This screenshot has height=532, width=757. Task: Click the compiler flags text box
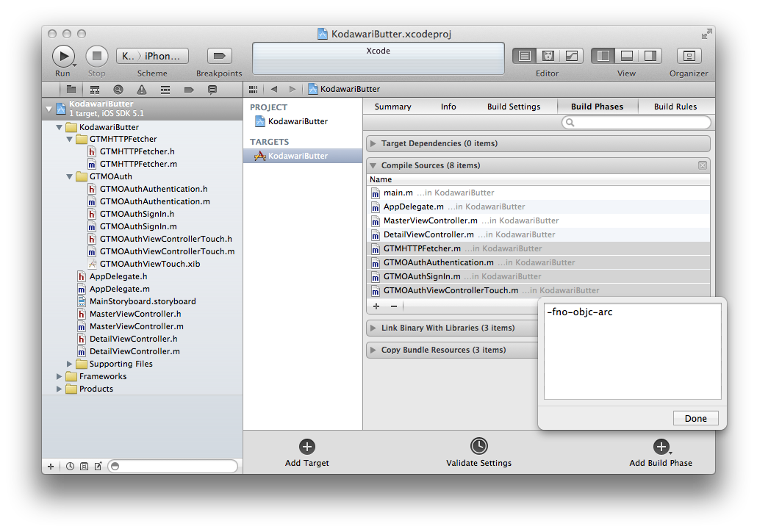click(633, 351)
